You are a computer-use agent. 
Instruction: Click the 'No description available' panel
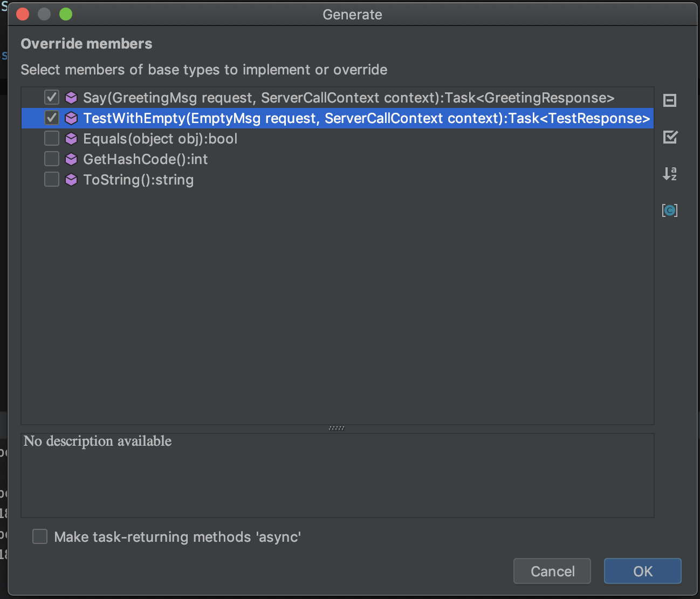pos(337,475)
